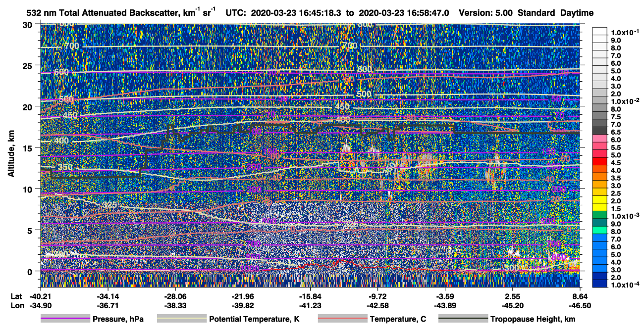Click the 'Potential Temperature, K' legend label

pyautogui.click(x=254, y=320)
